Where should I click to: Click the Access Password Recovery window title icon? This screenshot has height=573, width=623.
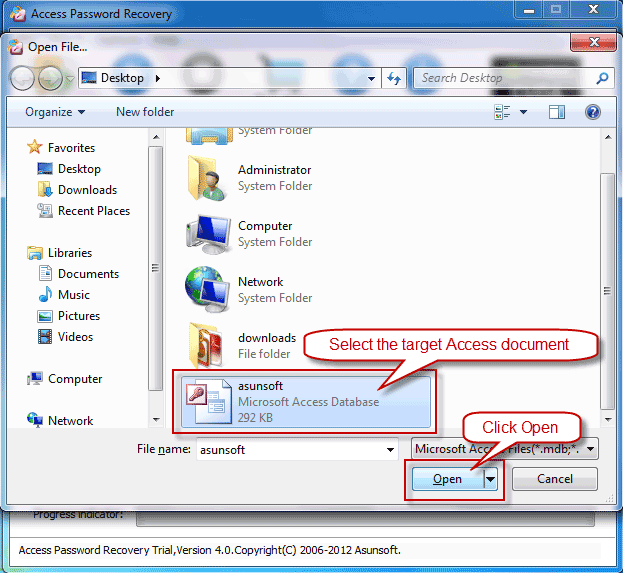18,14
